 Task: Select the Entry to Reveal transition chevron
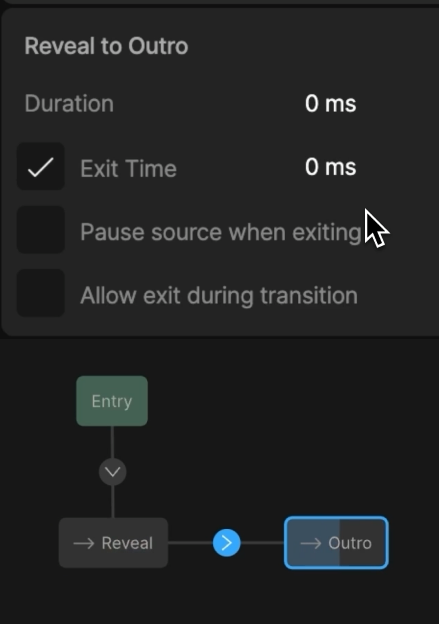click(113, 472)
